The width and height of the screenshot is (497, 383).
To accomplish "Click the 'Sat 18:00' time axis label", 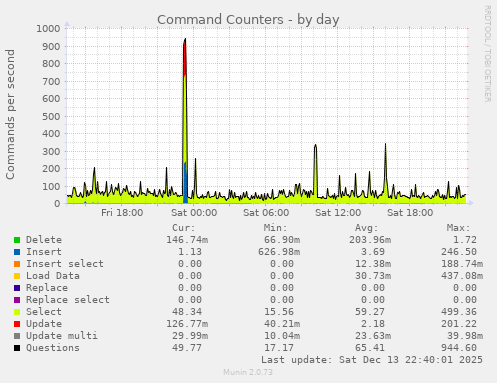I will coord(410,213).
